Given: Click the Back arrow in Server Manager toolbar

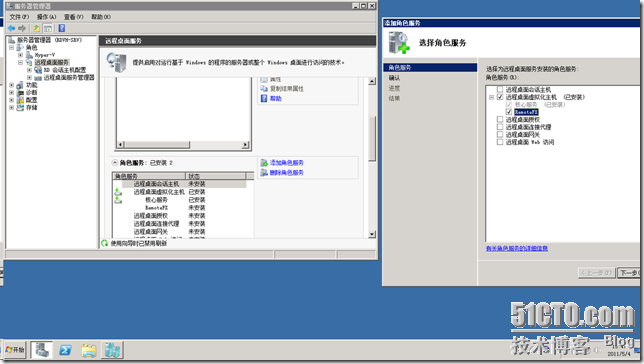Looking at the screenshot, I should pos(12,28).
